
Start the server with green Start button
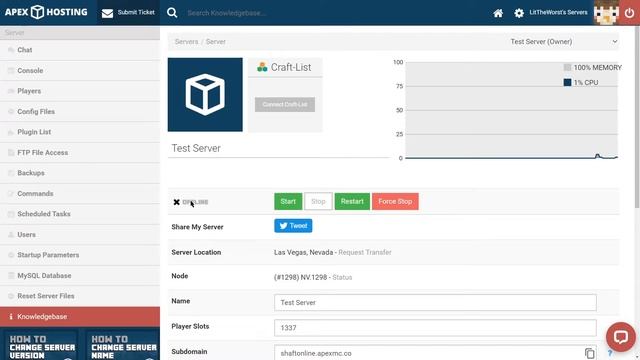288,201
